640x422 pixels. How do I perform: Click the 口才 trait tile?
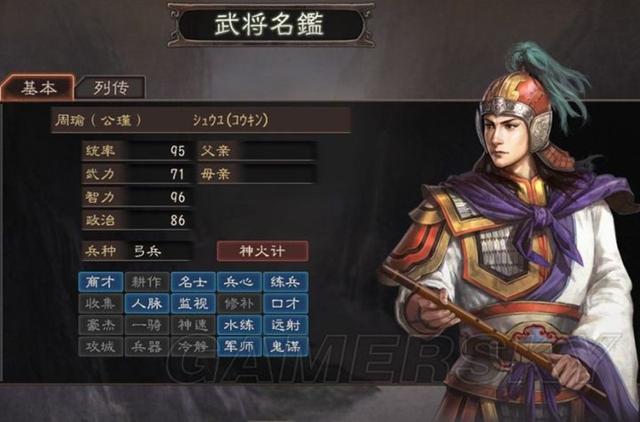coord(285,304)
